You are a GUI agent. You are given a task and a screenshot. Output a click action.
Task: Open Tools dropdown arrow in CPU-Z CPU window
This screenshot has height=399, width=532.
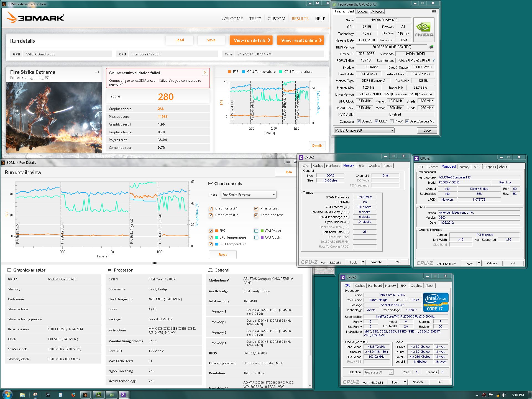[x=405, y=382]
